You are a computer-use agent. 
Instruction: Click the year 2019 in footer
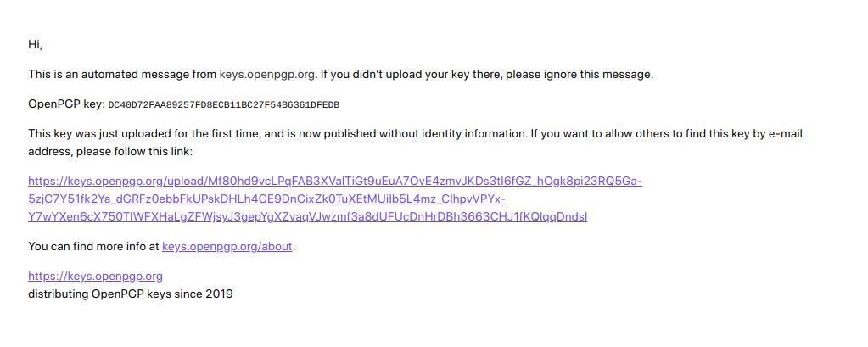[x=219, y=294]
